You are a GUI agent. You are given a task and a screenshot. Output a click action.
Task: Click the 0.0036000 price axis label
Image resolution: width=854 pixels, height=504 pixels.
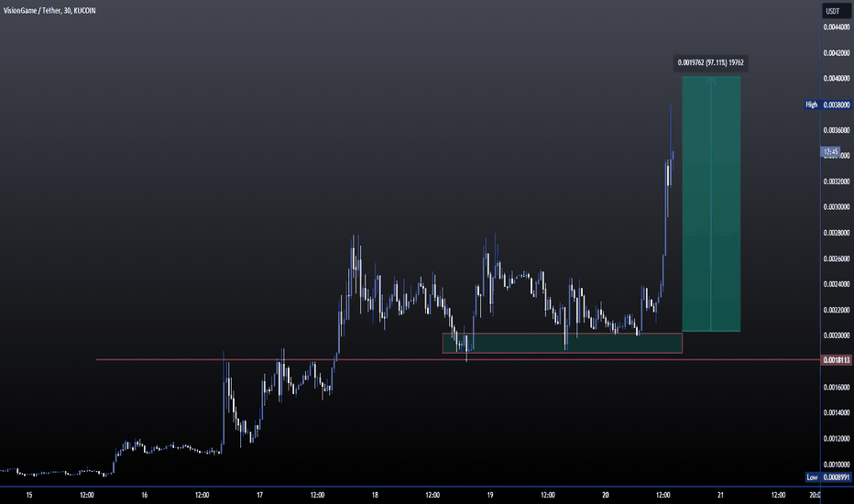[836, 130]
